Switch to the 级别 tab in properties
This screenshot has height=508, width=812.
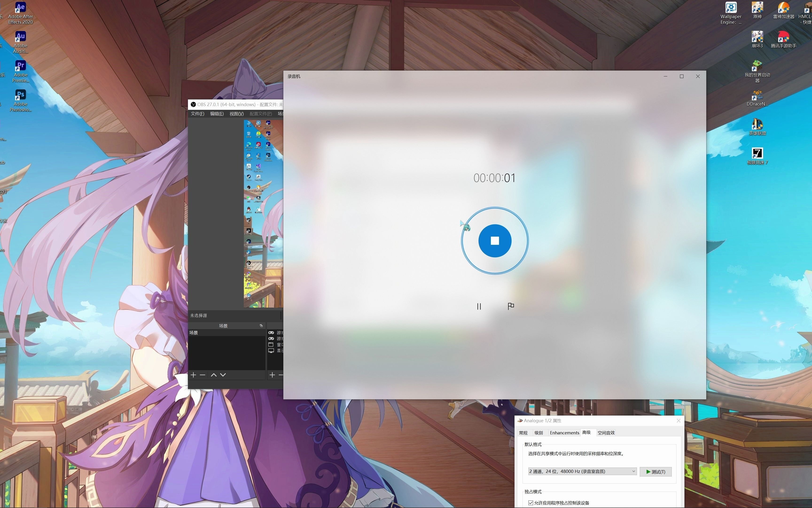point(539,433)
